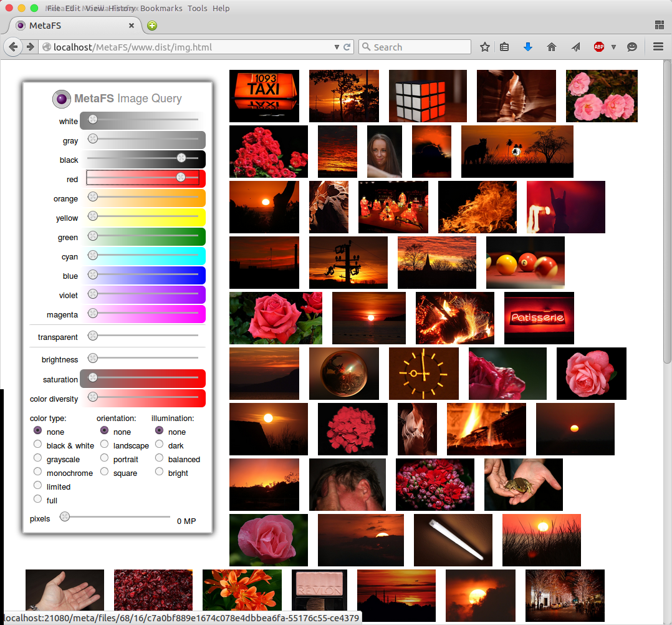Click the blue color slider
This screenshot has height=625, width=672.
pyautogui.click(x=143, y=274)
